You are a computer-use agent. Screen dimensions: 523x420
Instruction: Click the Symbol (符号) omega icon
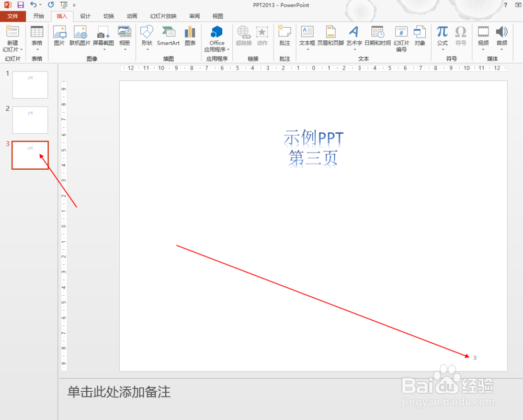(x=461, y=32)
